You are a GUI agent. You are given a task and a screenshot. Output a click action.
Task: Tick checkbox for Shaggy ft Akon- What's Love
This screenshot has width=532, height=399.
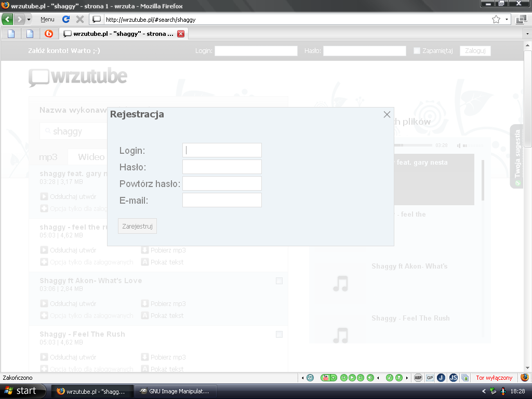pyautogui.click(x=279, y=281)
